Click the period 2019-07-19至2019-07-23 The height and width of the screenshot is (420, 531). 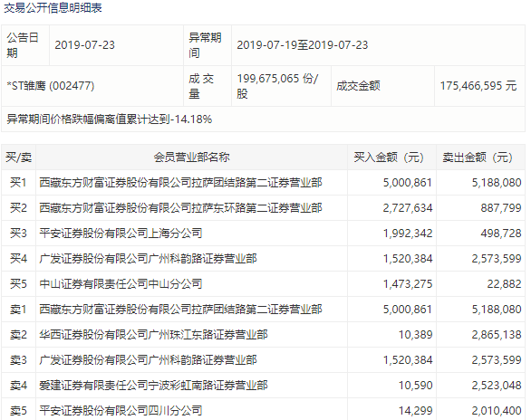coord(302,45)
